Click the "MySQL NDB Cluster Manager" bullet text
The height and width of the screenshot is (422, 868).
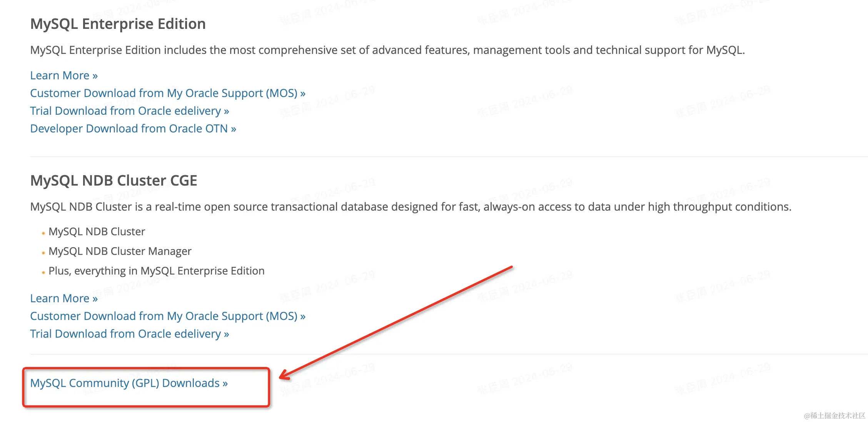point(120,251)
